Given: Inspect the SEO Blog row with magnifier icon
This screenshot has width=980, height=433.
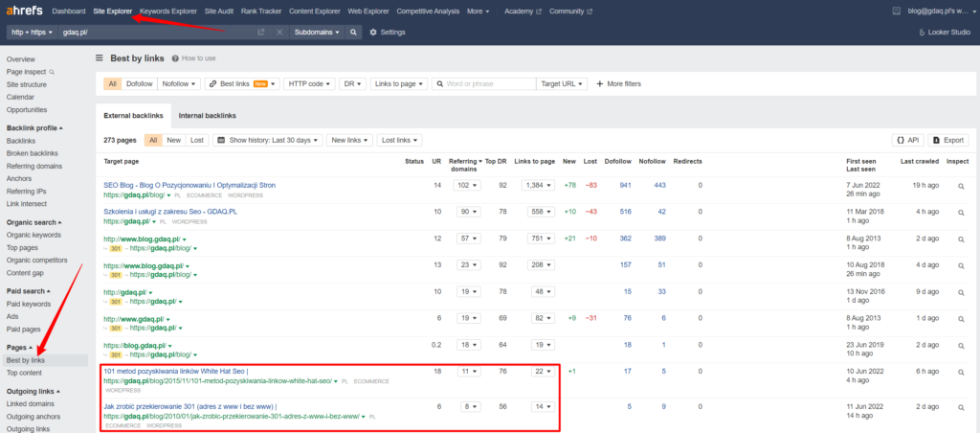Looking at the screenshot, I should (961, 186).
